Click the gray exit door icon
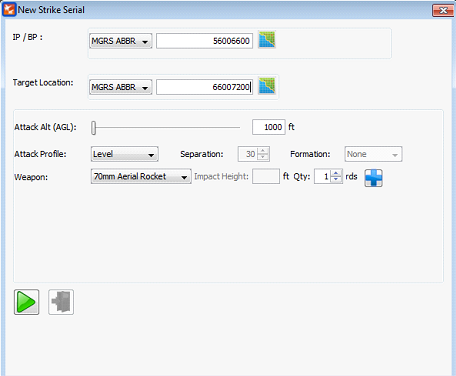Viewport: 456px width, 376px height. [61, 302]
